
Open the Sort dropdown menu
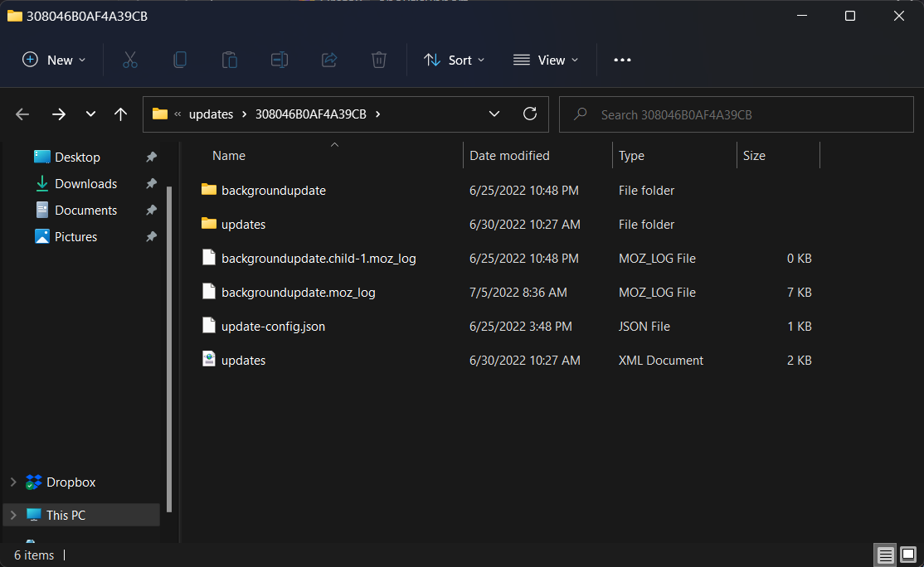tap(454, 60)
